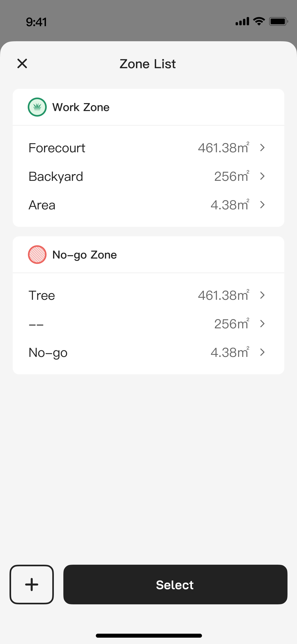Tap the 461.38m² area value for Forecourt

(223, 148)
